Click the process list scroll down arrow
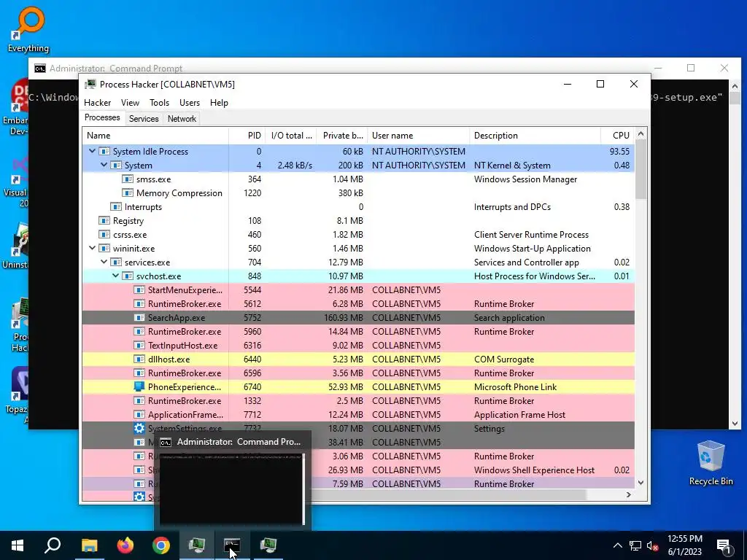Image resolution: width=747 pixels, height=560 pixels. (640, 483)
